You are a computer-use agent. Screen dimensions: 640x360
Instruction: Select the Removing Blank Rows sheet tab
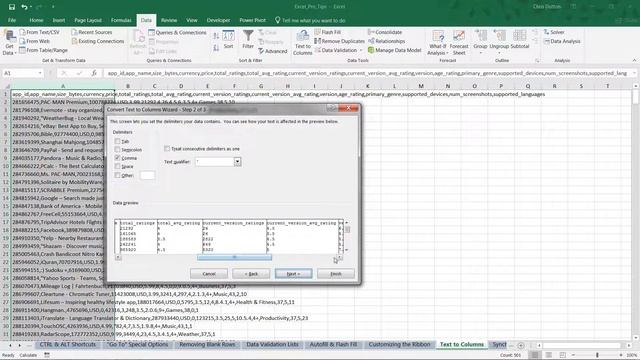[207, 344]
